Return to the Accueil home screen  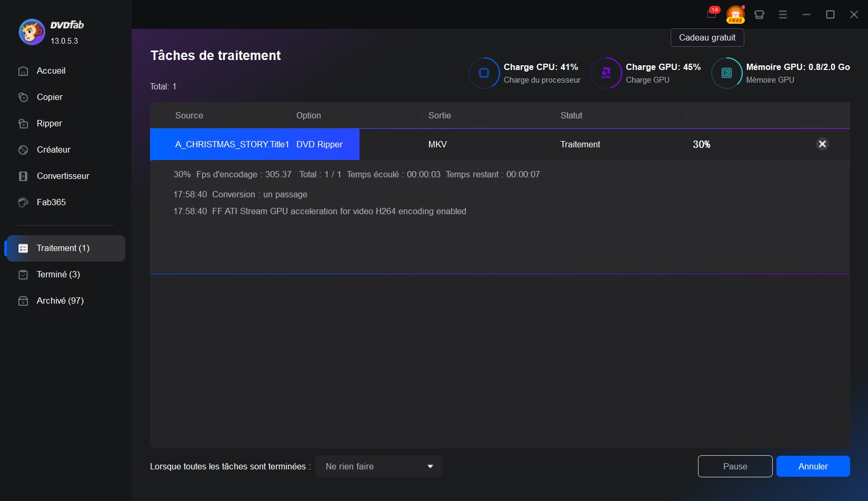point(51,71)
